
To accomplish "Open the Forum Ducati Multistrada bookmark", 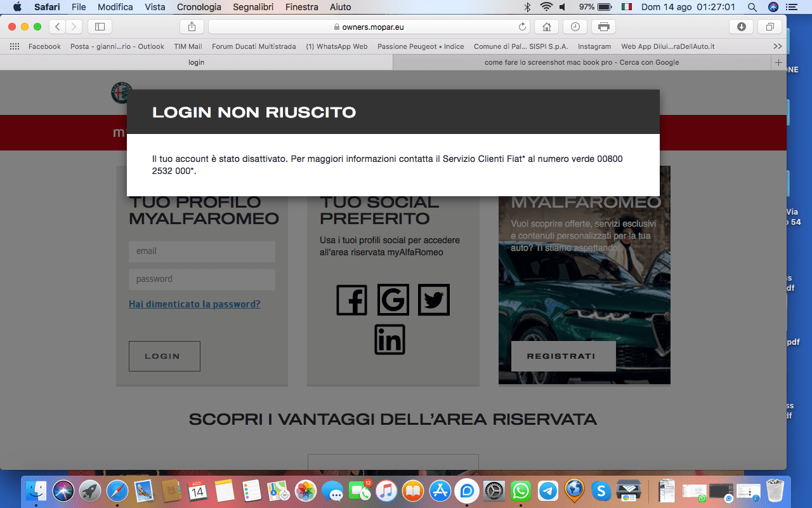I will click(254, 46).
